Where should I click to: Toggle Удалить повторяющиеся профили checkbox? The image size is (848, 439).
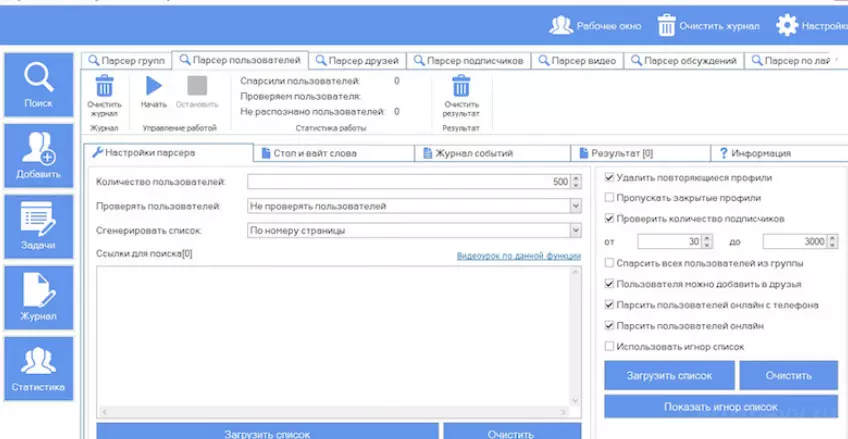click(x=610, y=177)
